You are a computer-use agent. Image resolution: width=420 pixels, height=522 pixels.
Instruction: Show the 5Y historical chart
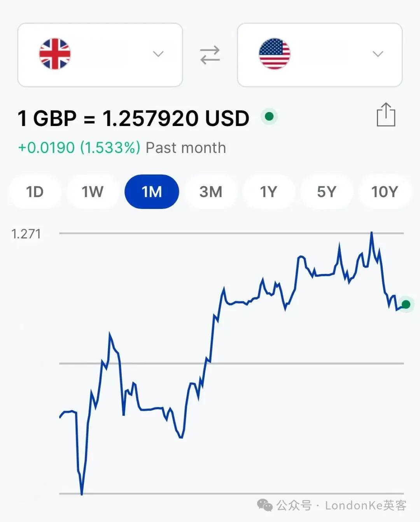[327, 191]
